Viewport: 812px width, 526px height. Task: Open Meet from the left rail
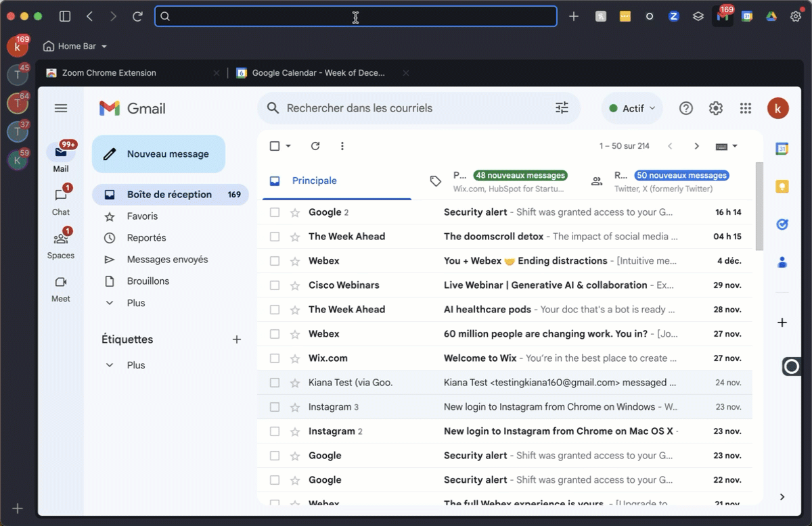tap(61, 288)
